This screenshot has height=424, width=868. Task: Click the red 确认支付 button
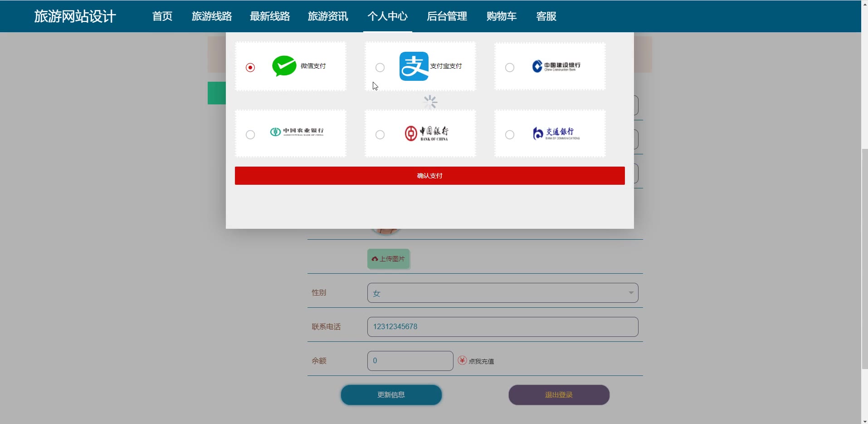click(x=429, y=176)
